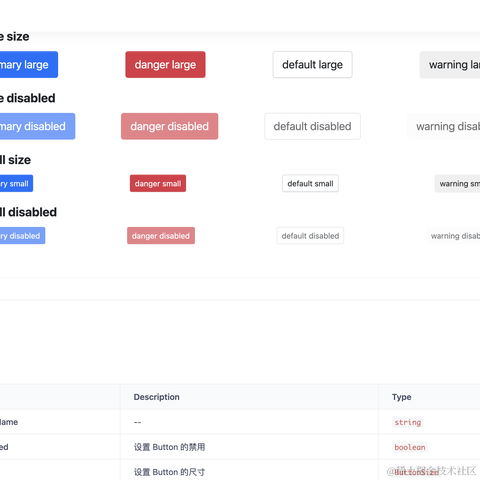Viewport: 480px width, 480px height.
Task: Click the large warning disabled button
Action: coord(444,126)
